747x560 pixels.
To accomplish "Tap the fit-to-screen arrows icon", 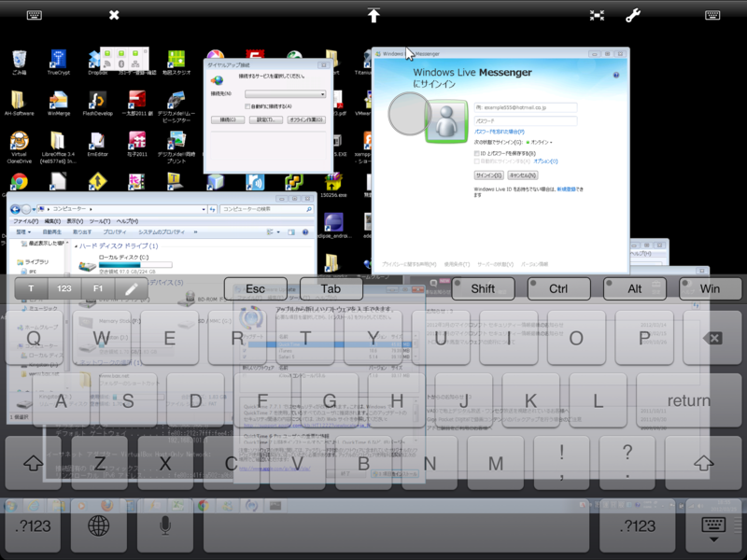I will pos(597,15).
